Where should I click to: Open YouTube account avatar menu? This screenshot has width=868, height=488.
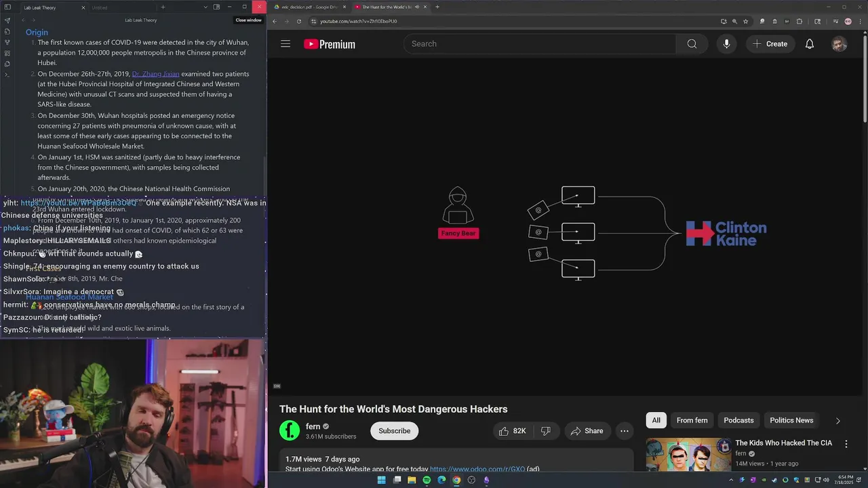tap(840, 44)
